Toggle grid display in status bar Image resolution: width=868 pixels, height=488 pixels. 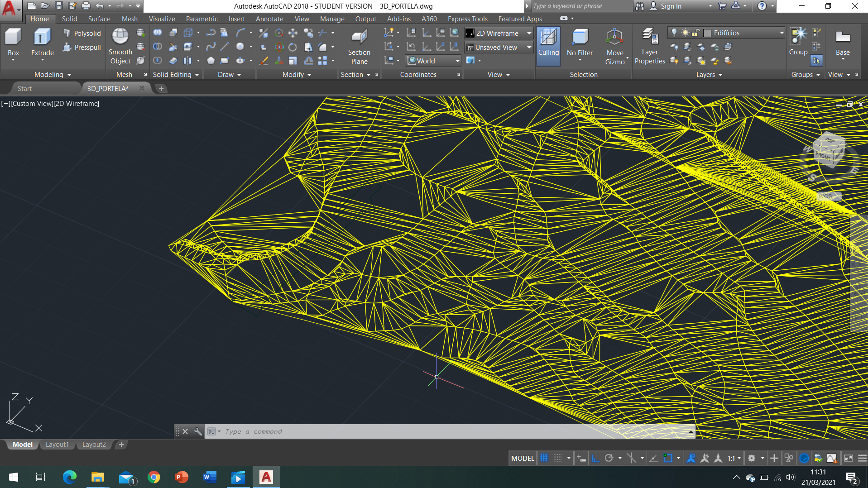(x=544, y=458)
